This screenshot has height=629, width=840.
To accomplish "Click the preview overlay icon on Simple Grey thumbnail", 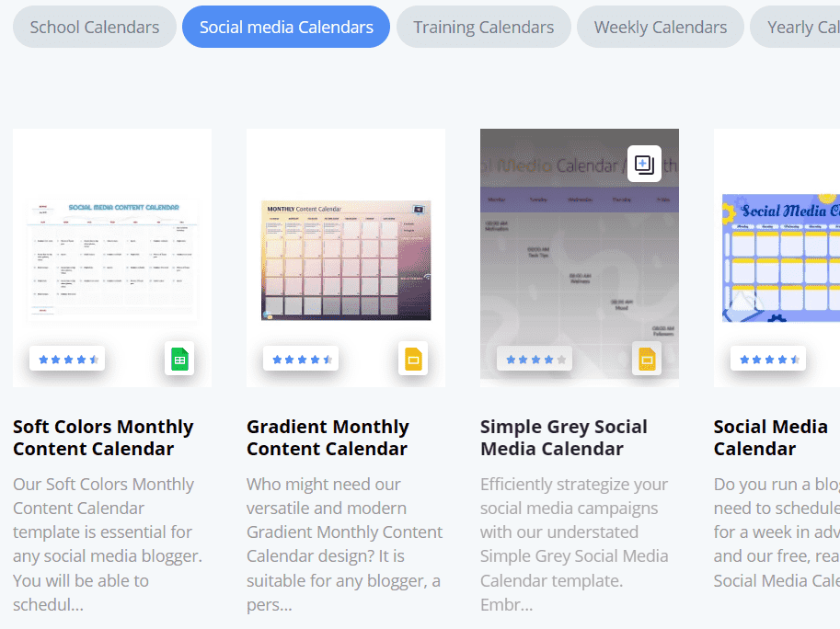I will tap(644, 165).
